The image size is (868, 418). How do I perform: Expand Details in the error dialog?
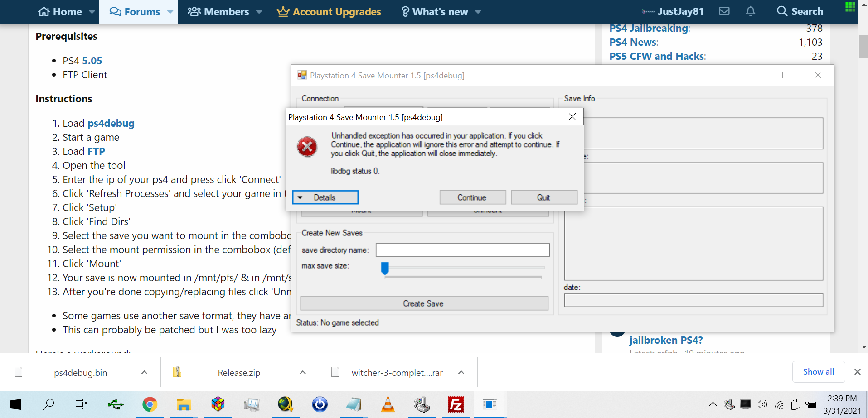[x=325, y=197]
